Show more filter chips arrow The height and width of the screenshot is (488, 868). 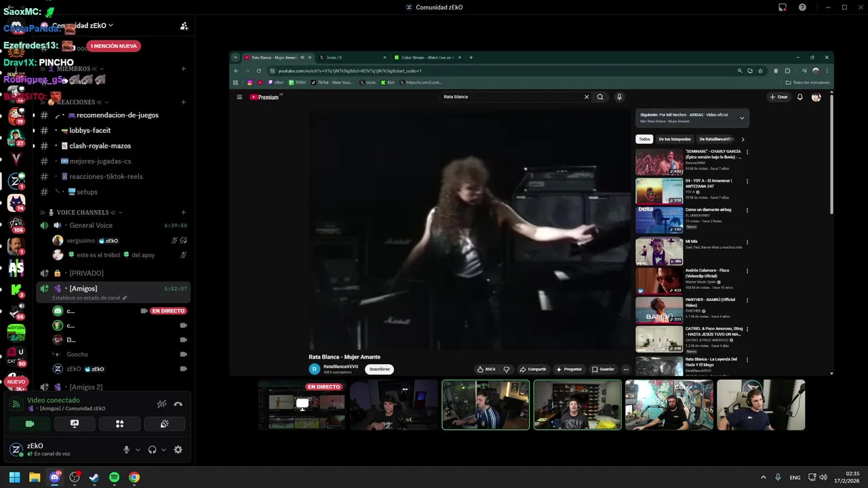743,139
